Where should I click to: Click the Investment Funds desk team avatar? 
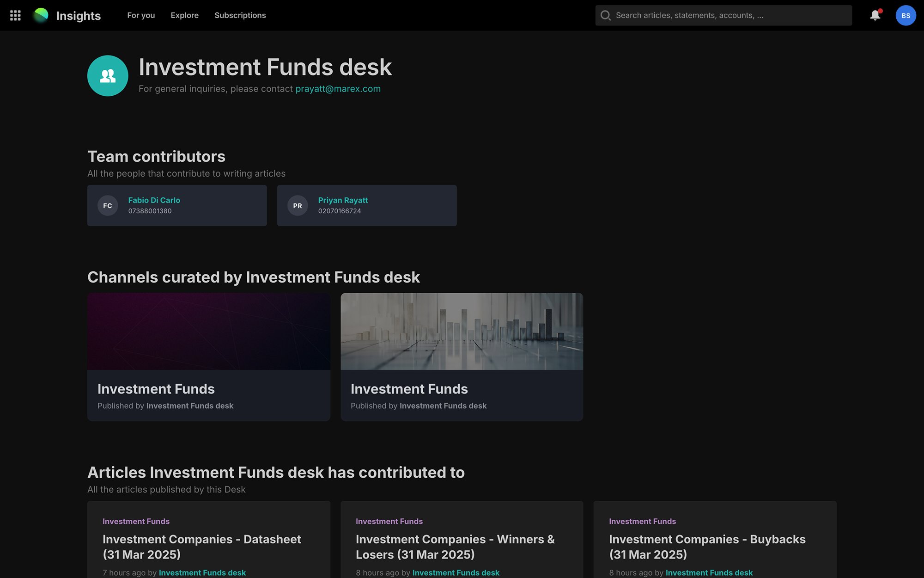point(108,76)
